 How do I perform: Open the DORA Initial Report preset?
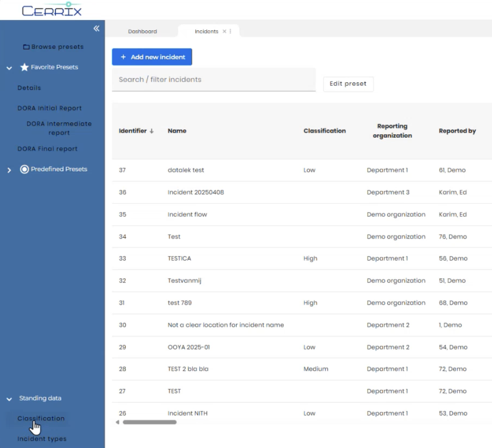[50, 108]
